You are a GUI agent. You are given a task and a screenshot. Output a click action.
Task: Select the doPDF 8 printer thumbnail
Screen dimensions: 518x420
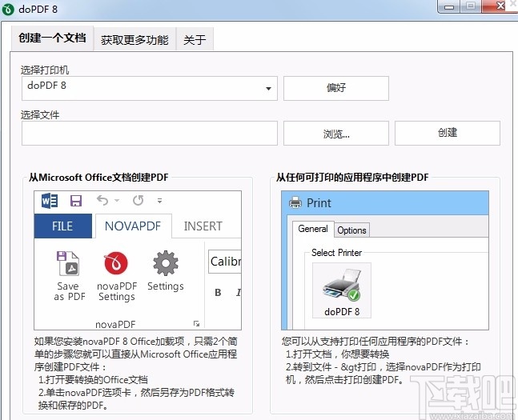click(342, 290)
